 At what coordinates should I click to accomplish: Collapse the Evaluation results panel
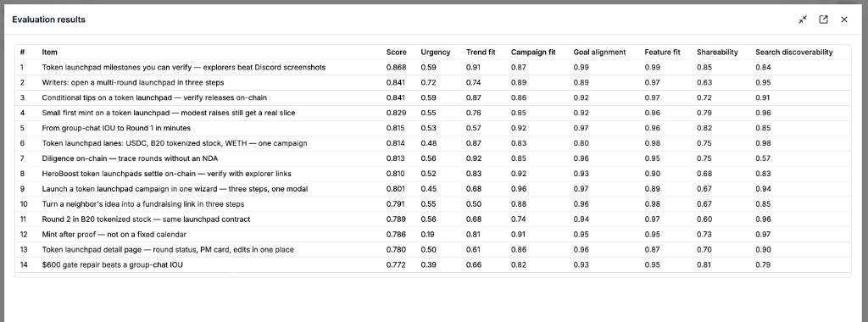click(803, 19)
